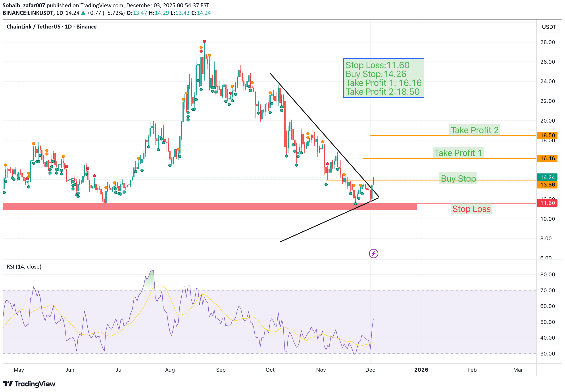Click the Buy Stop label near the price line

point(459,179)
